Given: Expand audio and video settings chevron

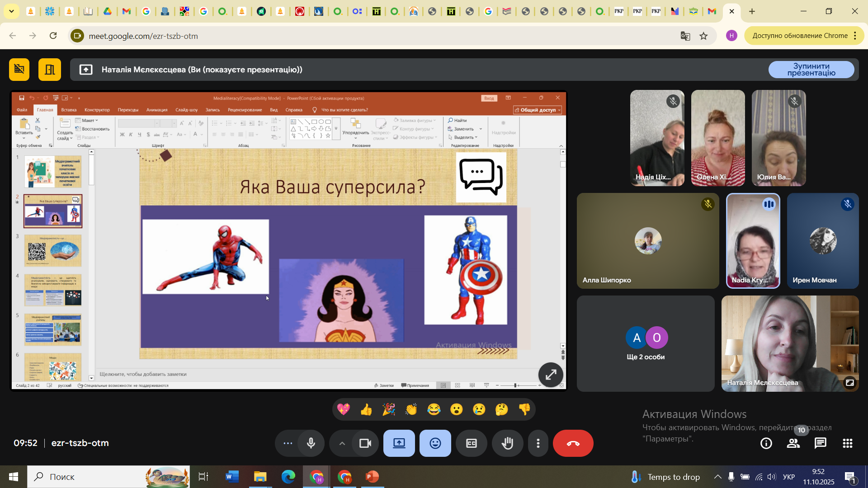Looking at the screenshot, I should coord(342,443).
